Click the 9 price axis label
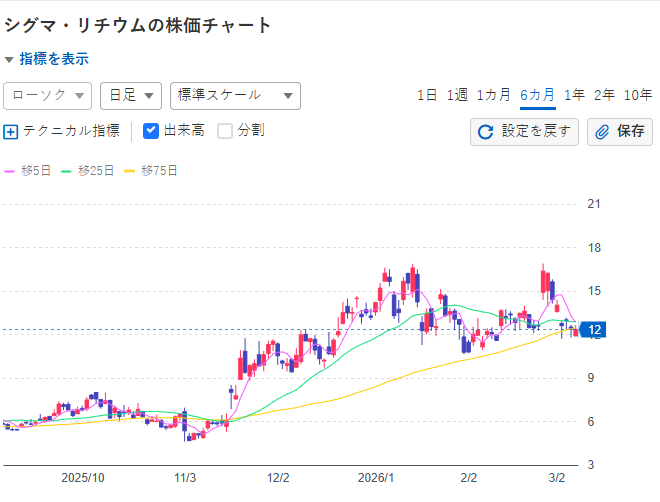 (x=591, y=378)
